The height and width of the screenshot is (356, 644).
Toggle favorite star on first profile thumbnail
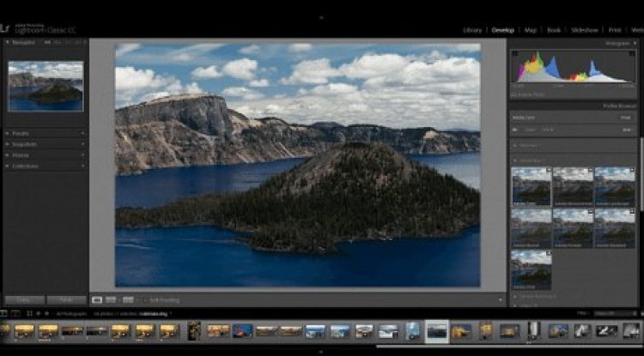pos(549,170)
